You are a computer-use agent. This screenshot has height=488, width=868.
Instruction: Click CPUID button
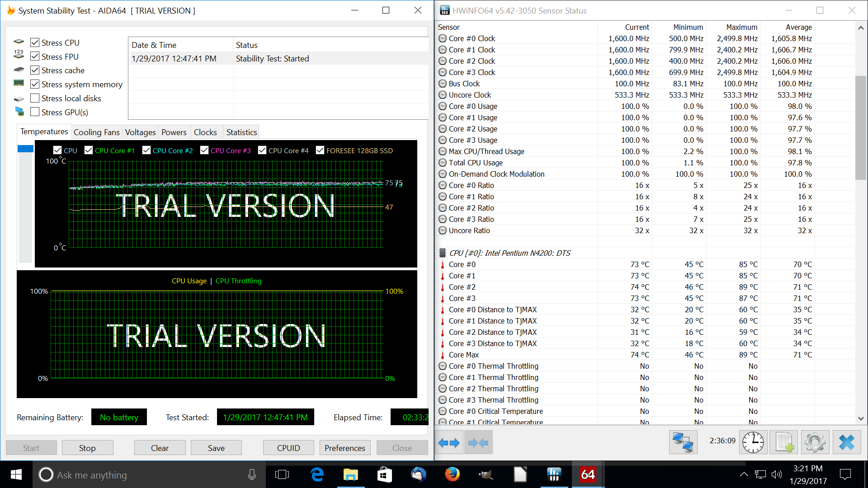288,448
